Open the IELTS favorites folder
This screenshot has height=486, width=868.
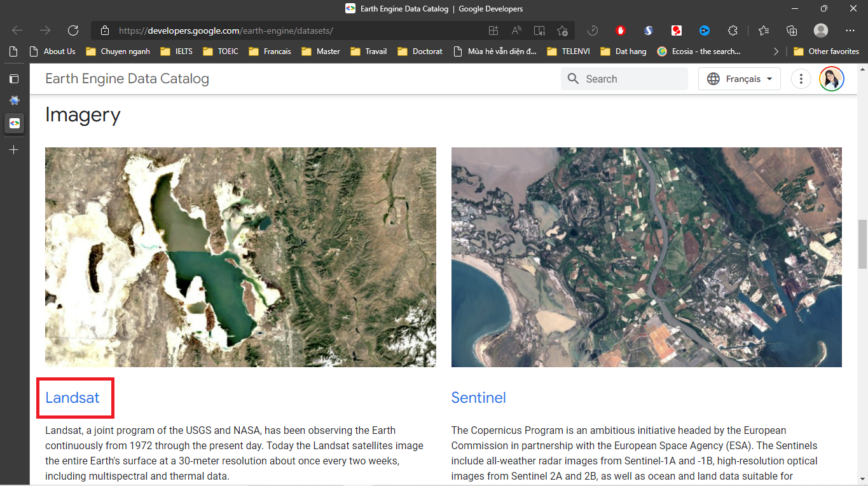[x=177, y=51]
